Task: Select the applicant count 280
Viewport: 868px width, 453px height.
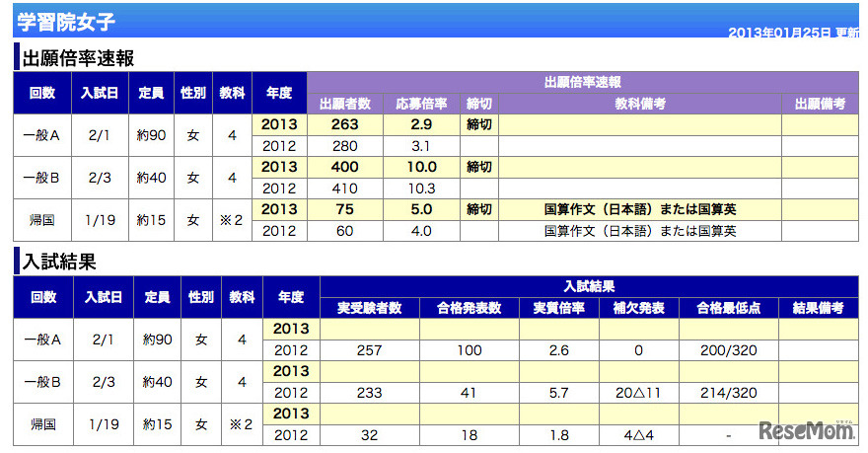Action: [345, 146]
